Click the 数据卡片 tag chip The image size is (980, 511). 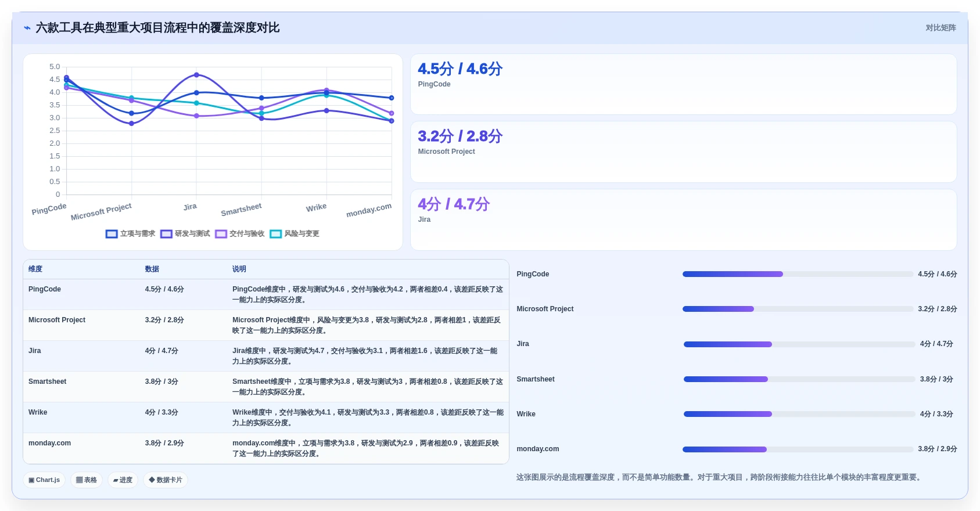coord(166,480)
